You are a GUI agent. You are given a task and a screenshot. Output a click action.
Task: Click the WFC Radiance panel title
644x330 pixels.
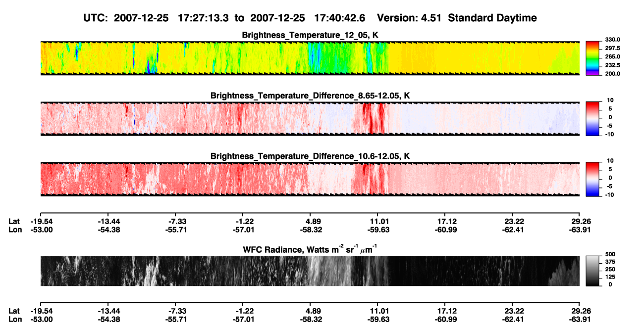pos(310,249)
